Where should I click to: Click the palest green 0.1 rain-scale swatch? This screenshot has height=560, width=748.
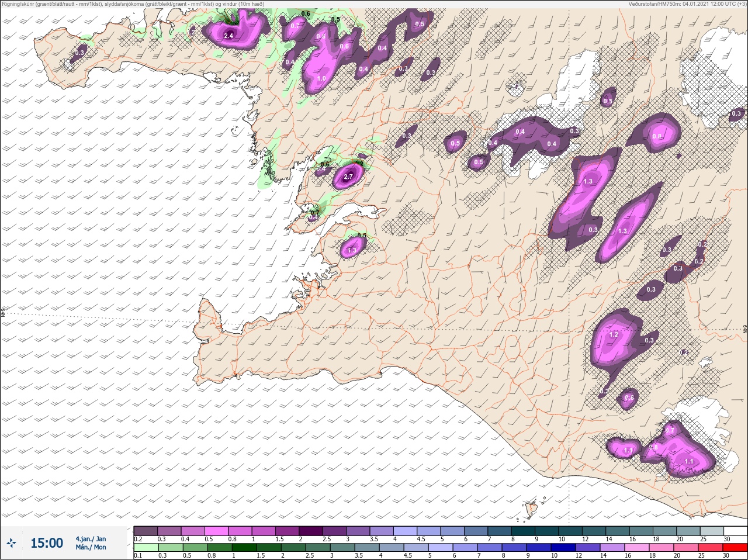click(146, 548)
